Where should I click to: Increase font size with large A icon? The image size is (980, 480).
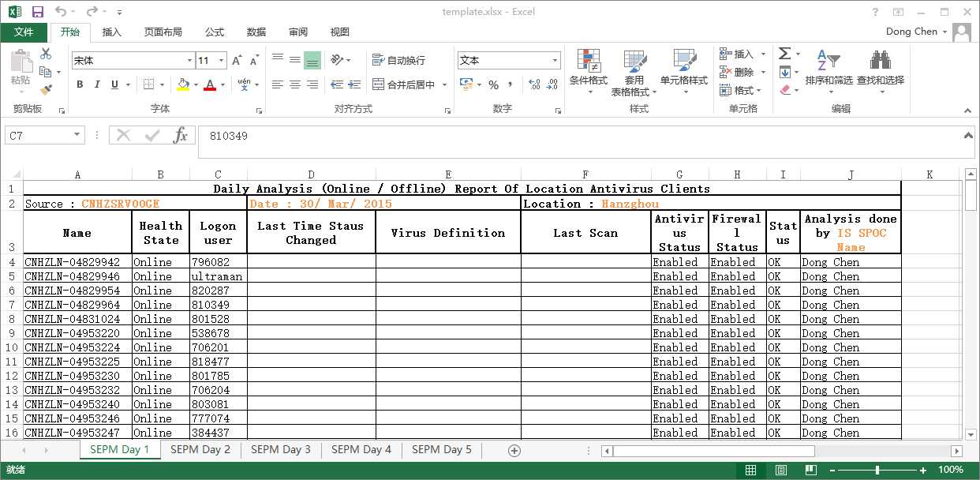tap(238, 60)
